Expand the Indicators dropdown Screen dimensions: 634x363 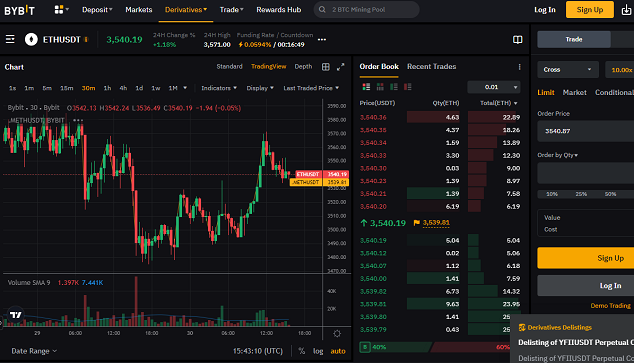219,88
